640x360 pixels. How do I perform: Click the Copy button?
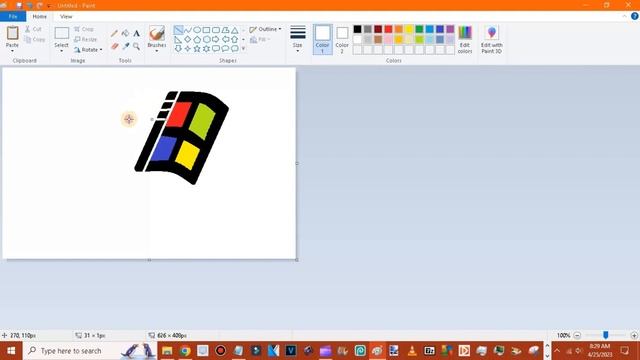pyautogui.click(x=35, y=40)
